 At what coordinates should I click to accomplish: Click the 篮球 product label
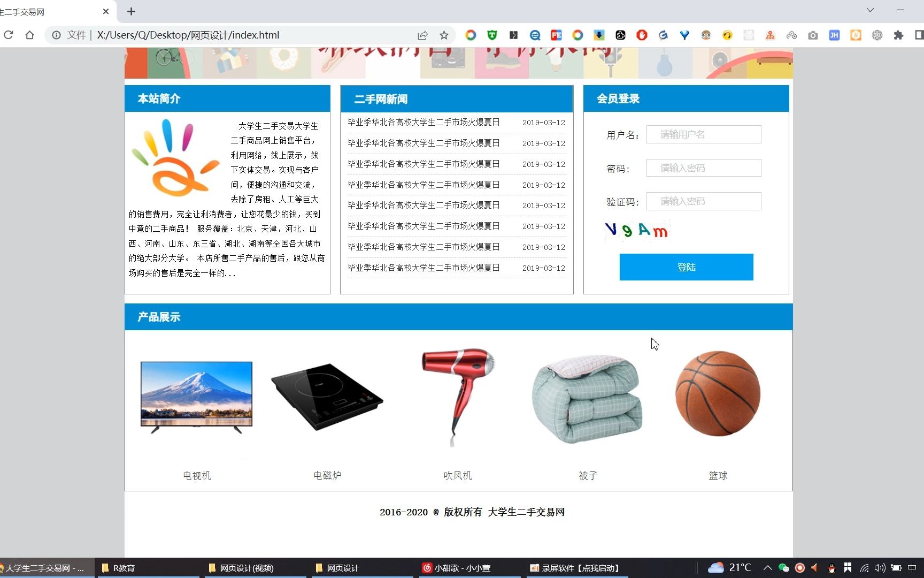click(718, 475)
